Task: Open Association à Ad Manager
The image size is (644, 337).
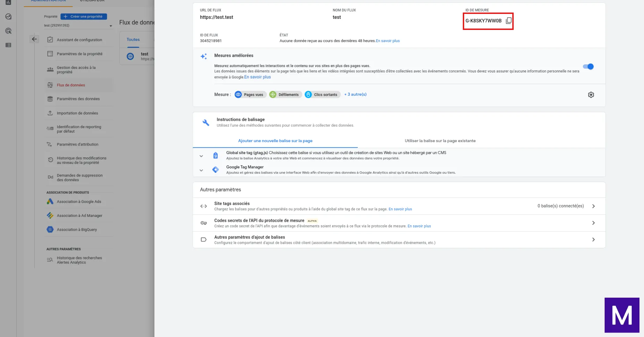Action: pyautogui.click(x=79, y=216)
